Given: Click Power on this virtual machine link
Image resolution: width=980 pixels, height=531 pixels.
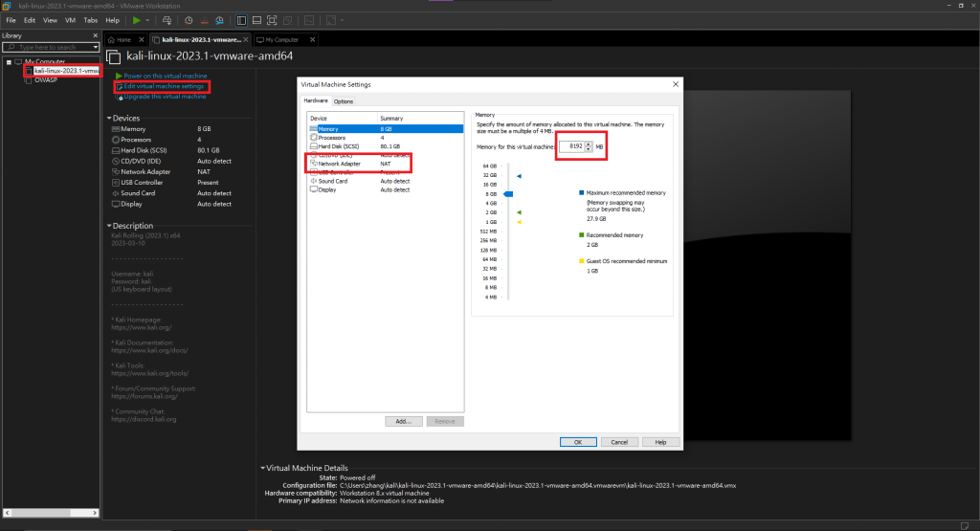Looking at the screenshot, I should [x=165, y=76].
